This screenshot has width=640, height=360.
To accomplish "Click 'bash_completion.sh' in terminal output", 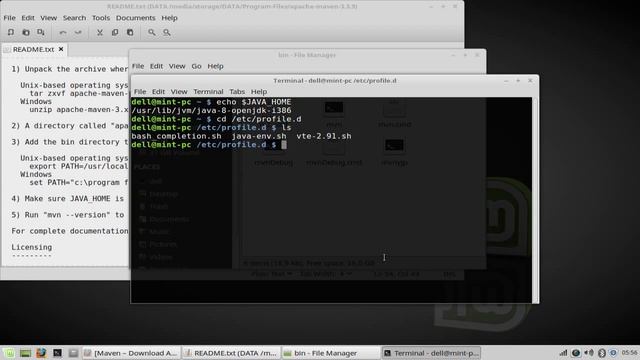I will 176,136.
